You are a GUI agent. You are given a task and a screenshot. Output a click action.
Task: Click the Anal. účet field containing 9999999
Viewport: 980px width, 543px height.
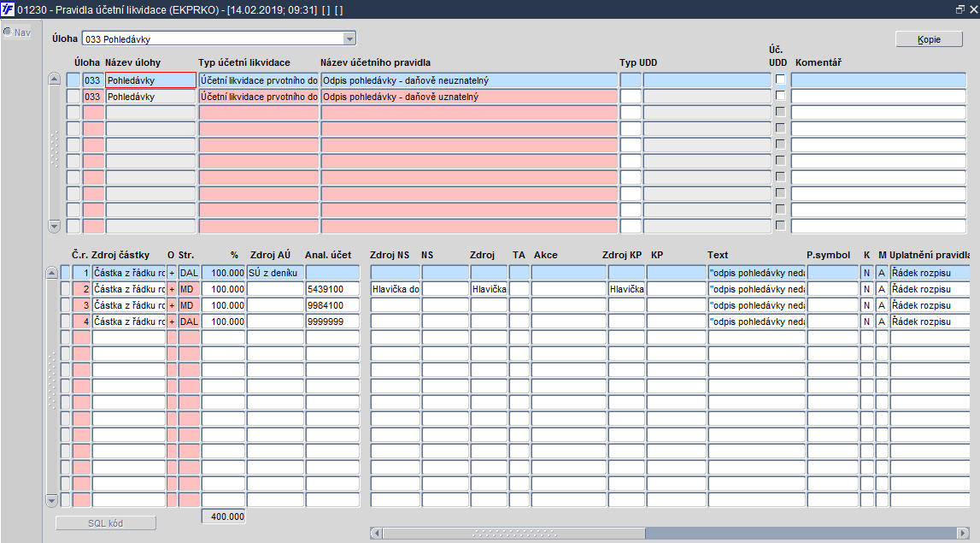point(332,322)
